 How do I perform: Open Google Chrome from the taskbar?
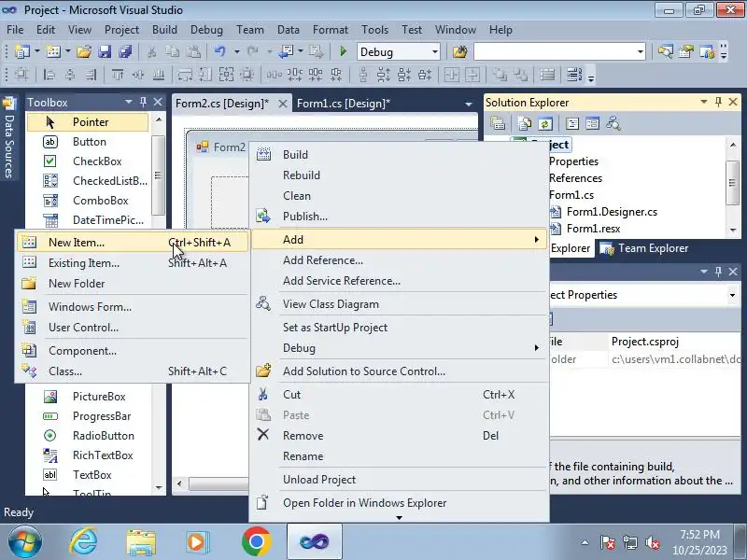256,541
